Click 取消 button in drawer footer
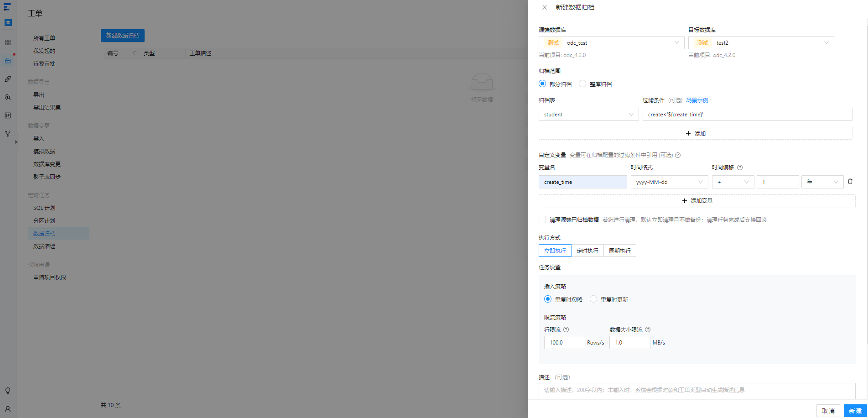This screenshot has height=418, width=868. pyautogui.click(x=828, y=411)
